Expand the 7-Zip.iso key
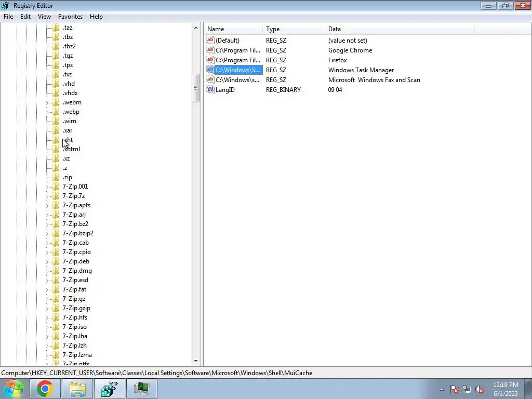The width and height of the screenshot is (532, 399). tap(47, 327)
